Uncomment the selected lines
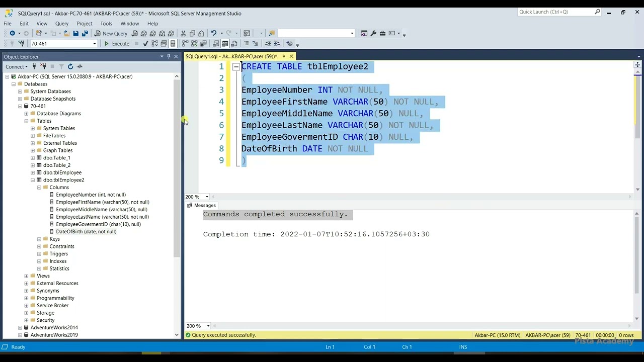The height and width of the screenshot is (362, 644). [x=255, y=43]
